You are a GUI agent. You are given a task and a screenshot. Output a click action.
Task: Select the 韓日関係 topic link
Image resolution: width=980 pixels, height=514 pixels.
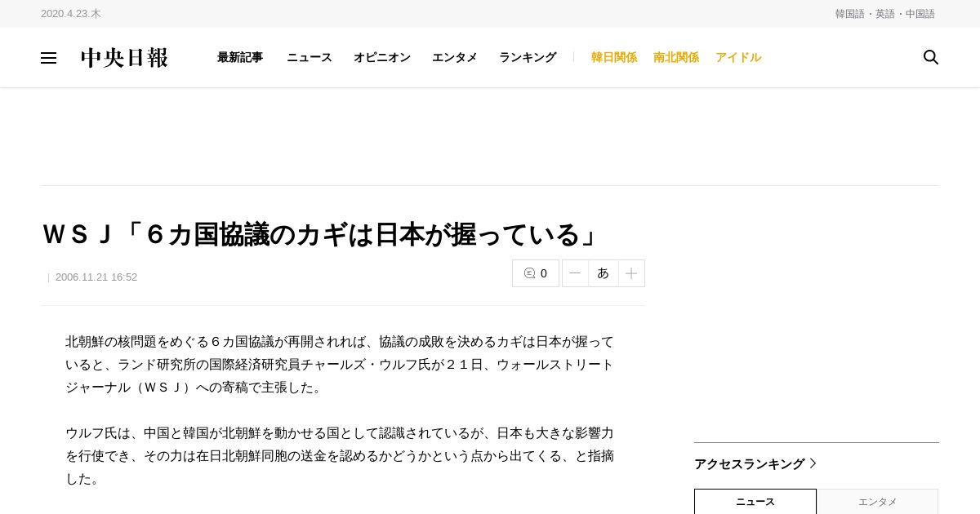pos(614,57)
